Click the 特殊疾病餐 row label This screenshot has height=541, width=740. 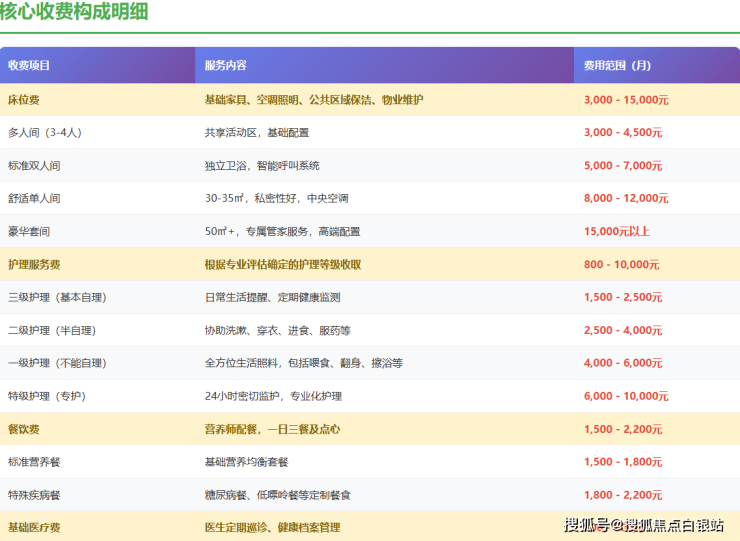pyautogui.click(x=34, y=496)
